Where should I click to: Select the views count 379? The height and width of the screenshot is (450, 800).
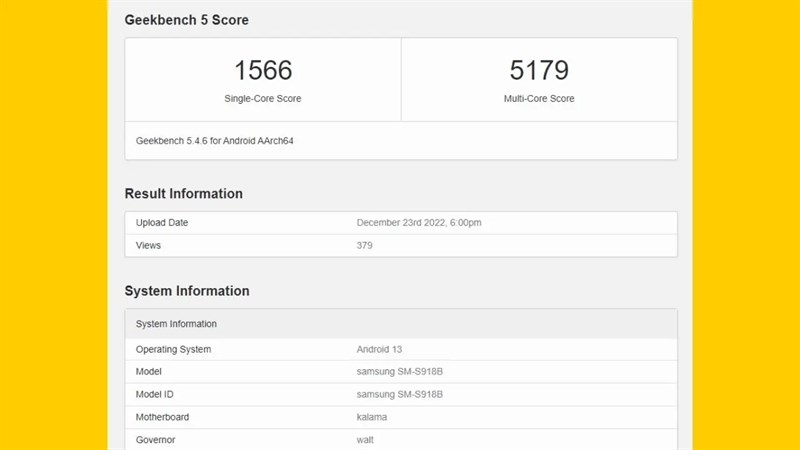364,245
